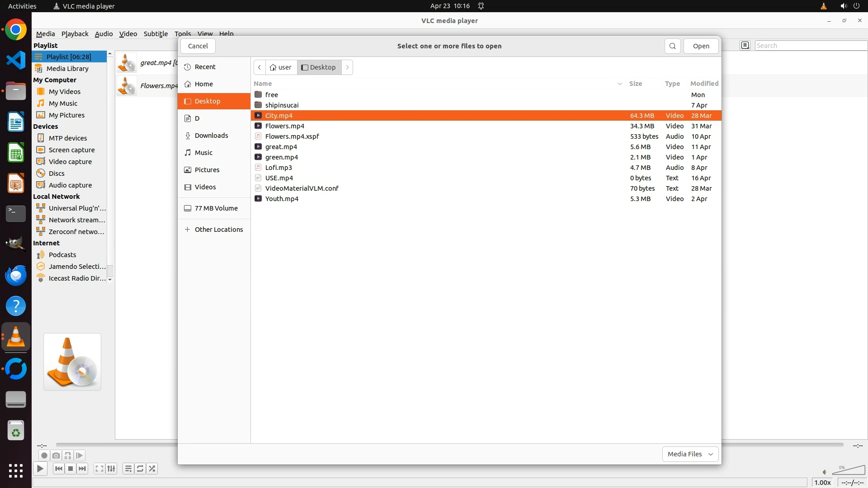Viewport: 868px width, 488px height.
Task: Open the Tools menu
Action: (x=183, y=33)
